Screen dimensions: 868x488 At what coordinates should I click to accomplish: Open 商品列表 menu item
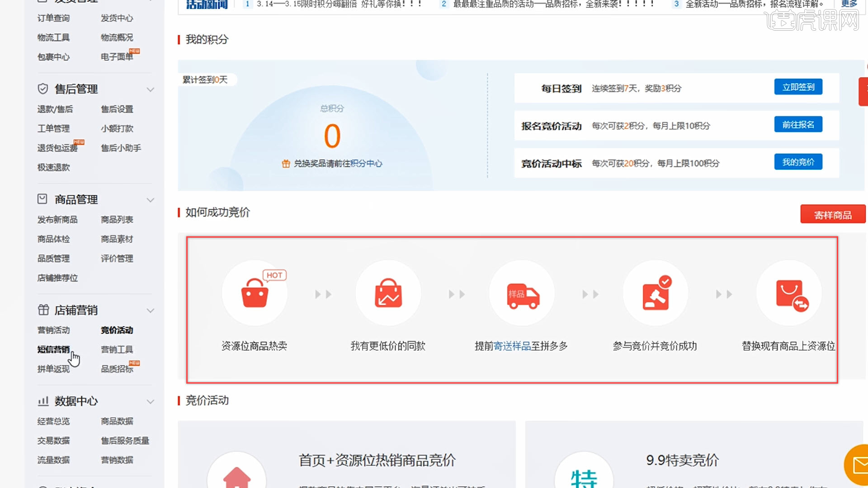click(x=117, y=220)
